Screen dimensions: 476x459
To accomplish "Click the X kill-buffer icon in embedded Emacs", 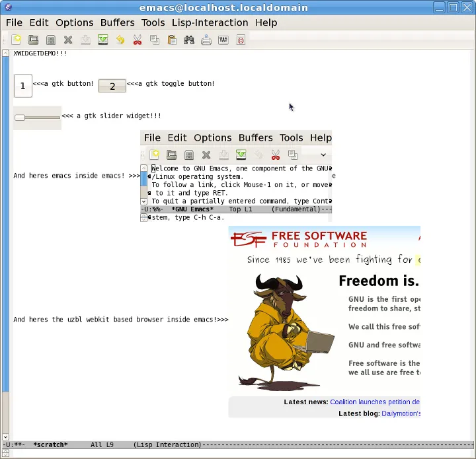I will point(206,155).
